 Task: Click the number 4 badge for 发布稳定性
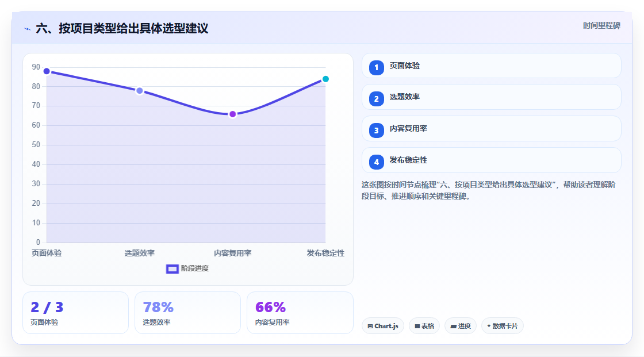point(376,162)
